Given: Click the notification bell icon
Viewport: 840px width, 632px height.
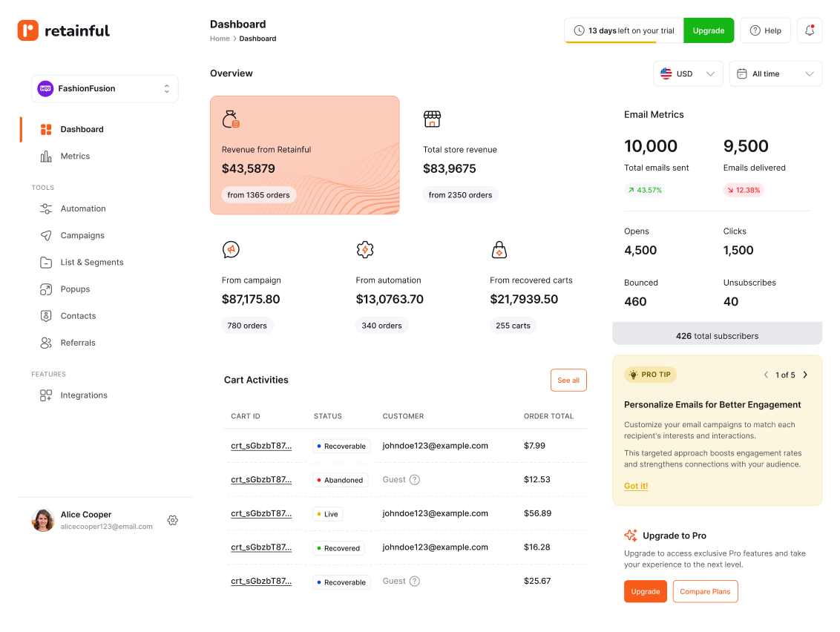Looking at the screenshot, I should point(810,30).
